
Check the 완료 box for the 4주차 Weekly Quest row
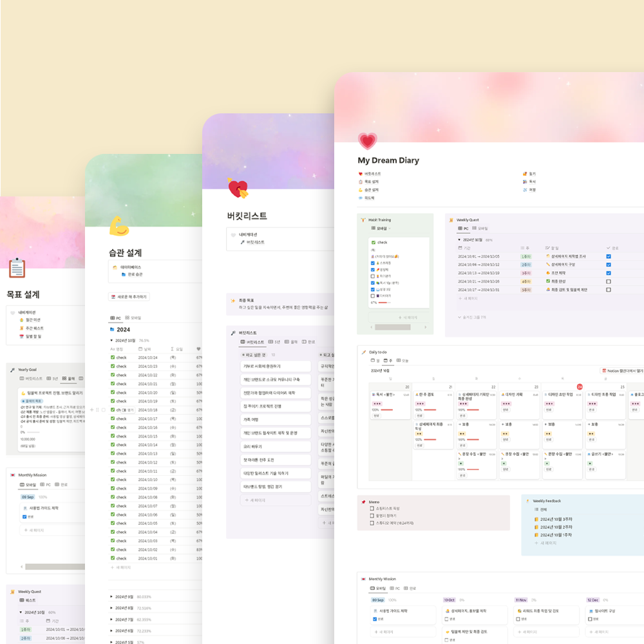pyautogui.click(x=609, y=281)
